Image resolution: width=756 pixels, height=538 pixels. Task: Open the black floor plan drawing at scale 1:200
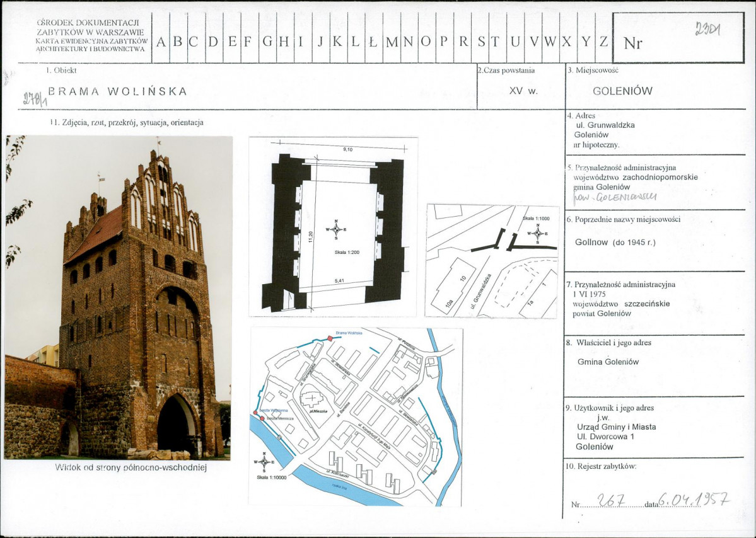click(x=333, y=227)
